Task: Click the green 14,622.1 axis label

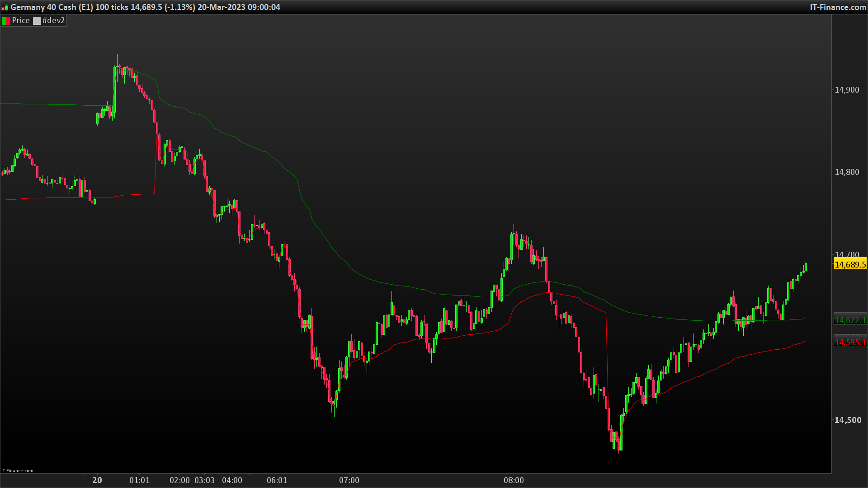Action: pyautogui.click(x=850, y=320)
